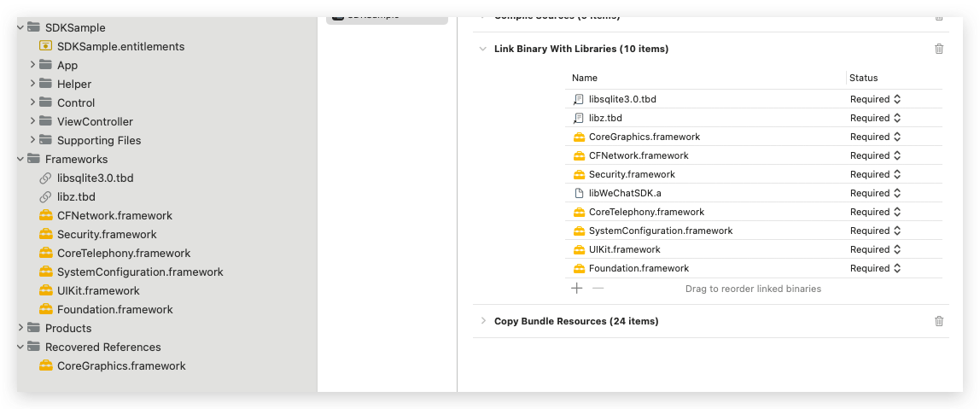This screenshot has width=980, height=409.
Task: Expand the Supporting Files folder
Action: pyautogui.click(x=32, y=140)
